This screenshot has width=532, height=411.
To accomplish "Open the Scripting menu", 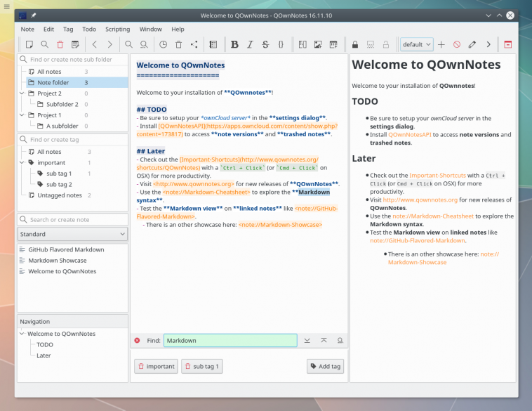I will point(117,29).
